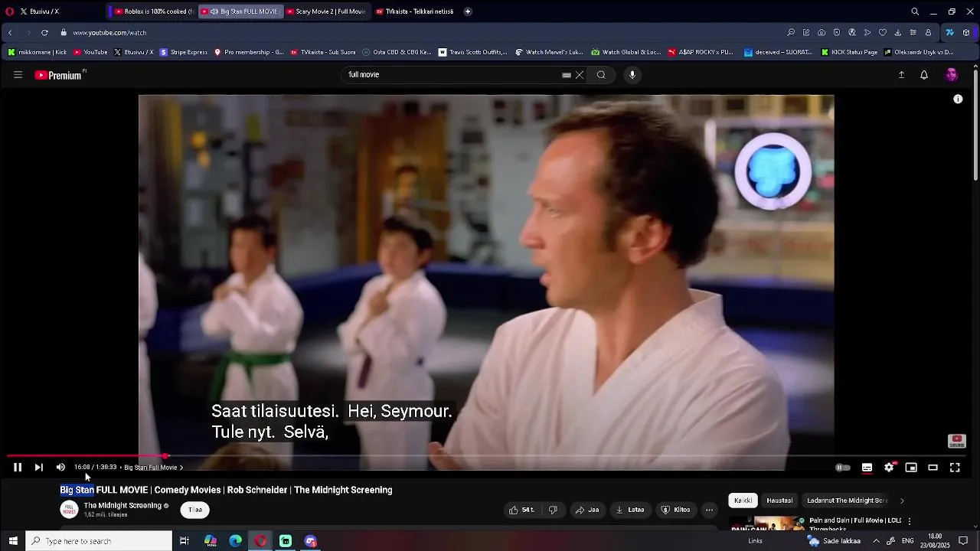Open Task View on taskbar

click(185, 541)
